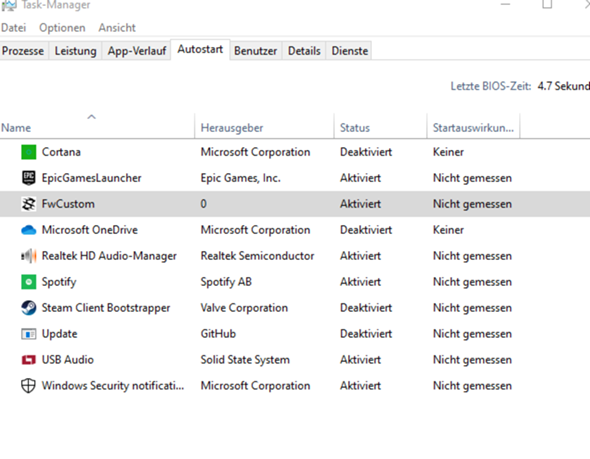Click Steam's Deaktiviert status cell

click(x=366, y=308)
